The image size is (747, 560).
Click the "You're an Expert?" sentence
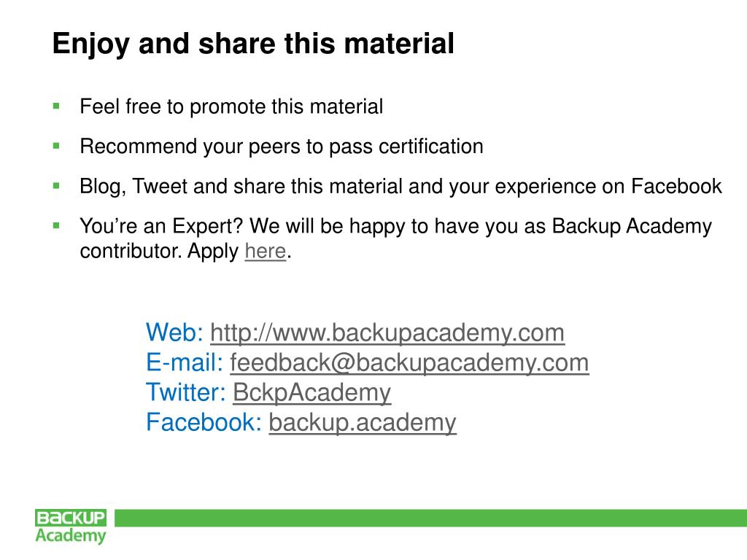pos(396,238)
